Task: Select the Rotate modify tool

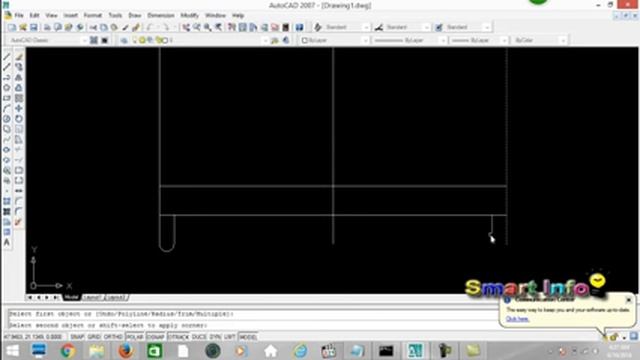Action: [19, 119]
